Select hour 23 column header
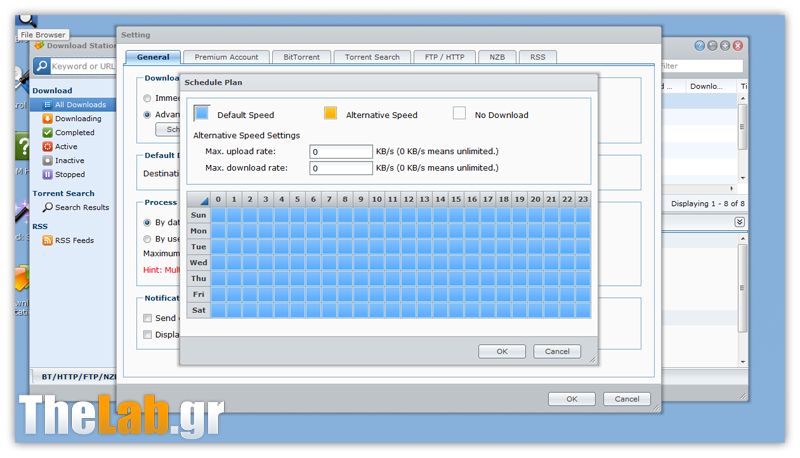The image size is (800, 458). (583, 199)
